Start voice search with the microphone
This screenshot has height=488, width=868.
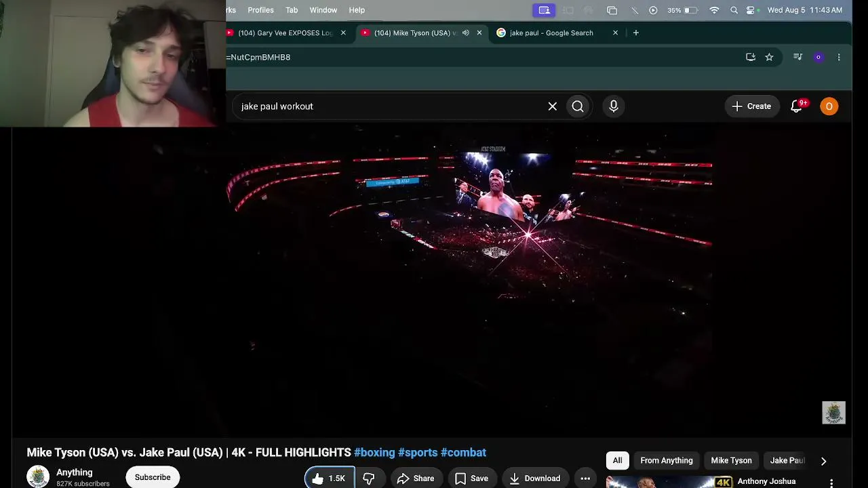pyautogui.click(x=614, y=106)
